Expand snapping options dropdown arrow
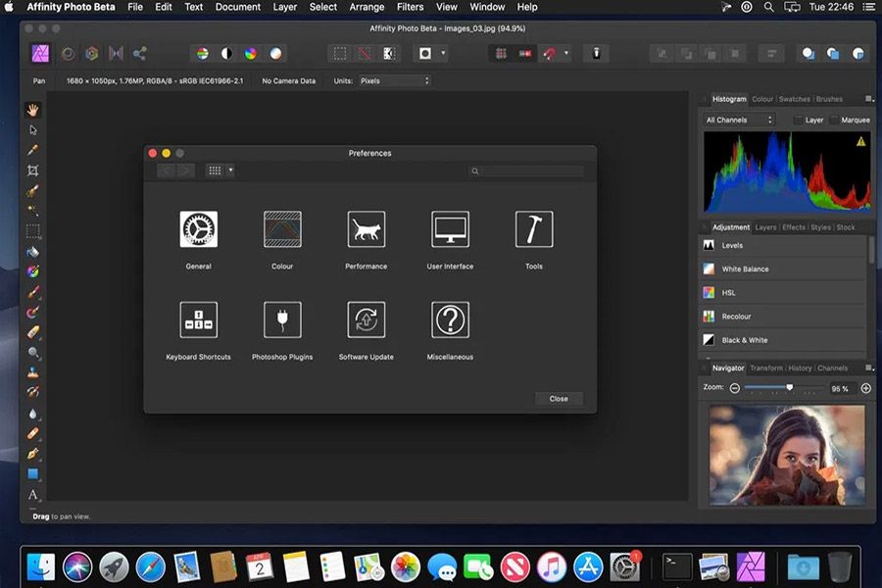Image resolution: width=882 pixels, height=588 pixels. 566,54
